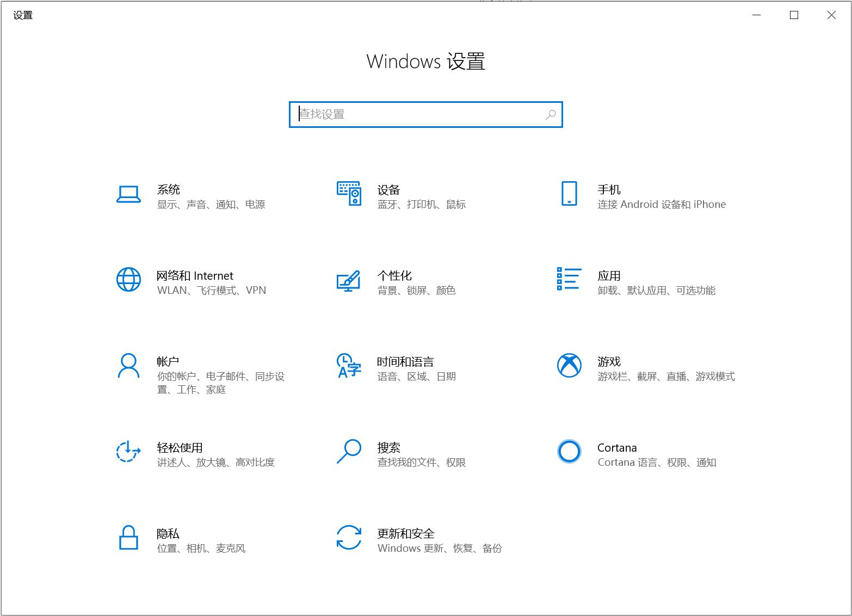Click the Update and Security arrows icon
Viewport: 852px width, 616px height.
click(x=349, y=538)
